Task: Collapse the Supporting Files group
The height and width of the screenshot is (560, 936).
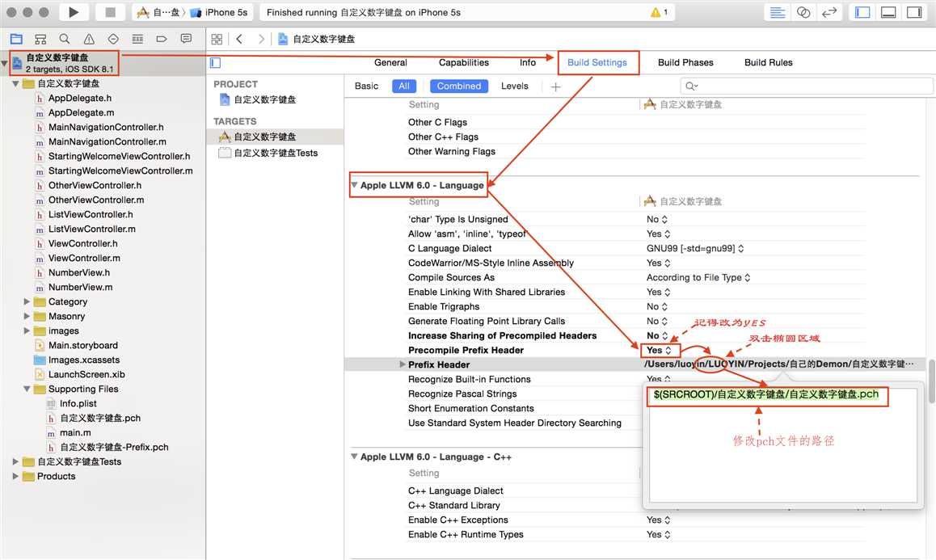Action: [26, 389]
